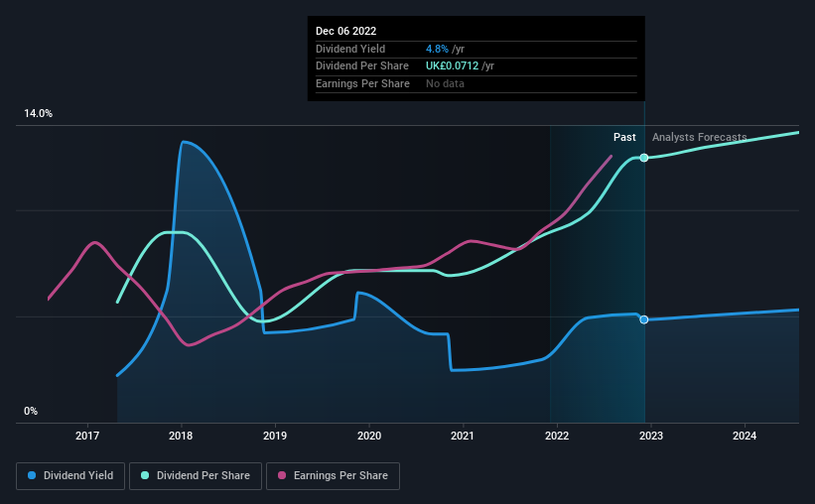Viewport: 815px width, 504px height.
Task: Toggle the Earnings Per Share legend button
Action: point(333,476)
